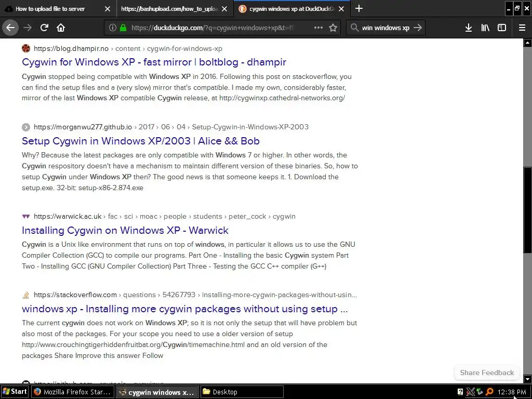532x399 pixels.
Task: Open the Windows Start menu
Action: [15, 392]
